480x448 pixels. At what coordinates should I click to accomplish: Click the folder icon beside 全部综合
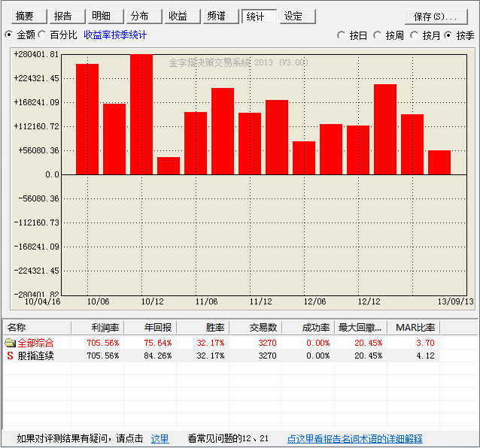10,343
